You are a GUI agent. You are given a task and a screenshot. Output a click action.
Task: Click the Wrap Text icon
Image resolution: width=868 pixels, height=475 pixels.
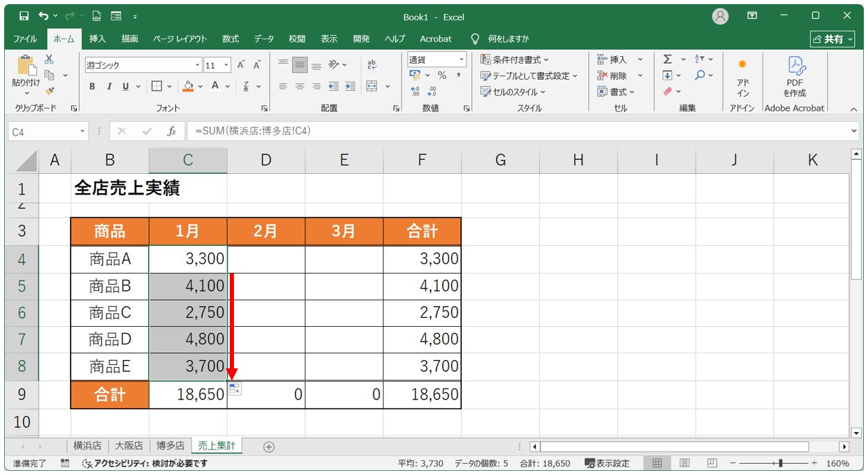(x=372, y=64)
